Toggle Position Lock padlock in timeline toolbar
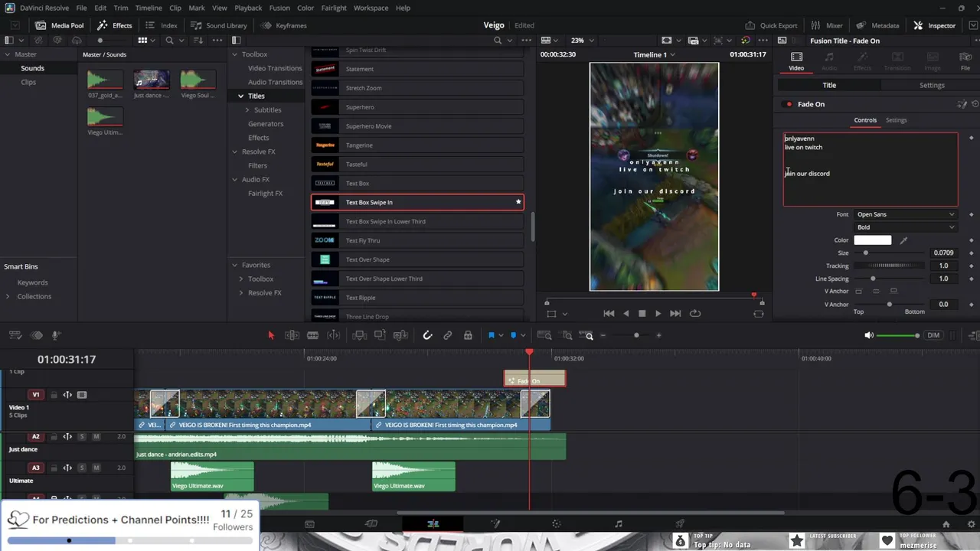980x551 pixels. point(469,335)
